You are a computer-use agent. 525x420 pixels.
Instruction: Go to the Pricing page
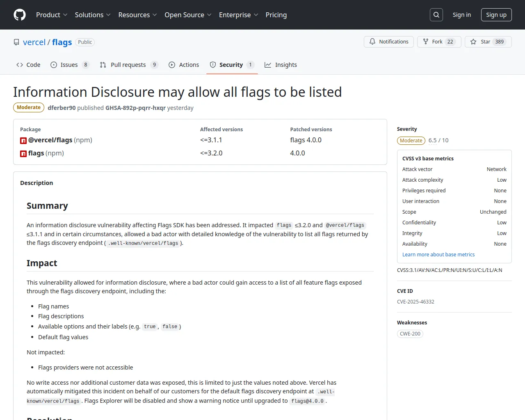276,15
